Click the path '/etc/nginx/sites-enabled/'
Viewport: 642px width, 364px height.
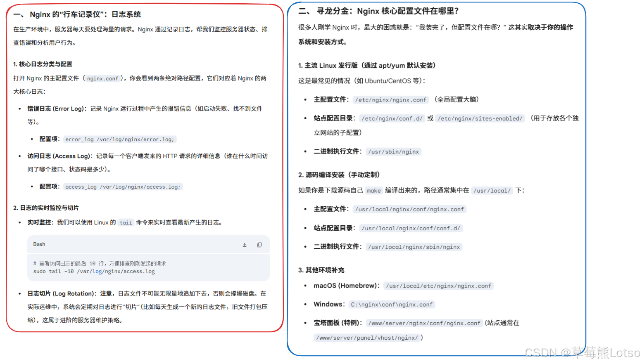click(480, 118)
